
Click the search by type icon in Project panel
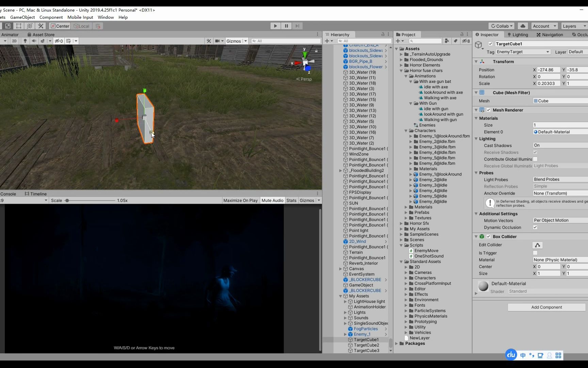pos(447,41)
